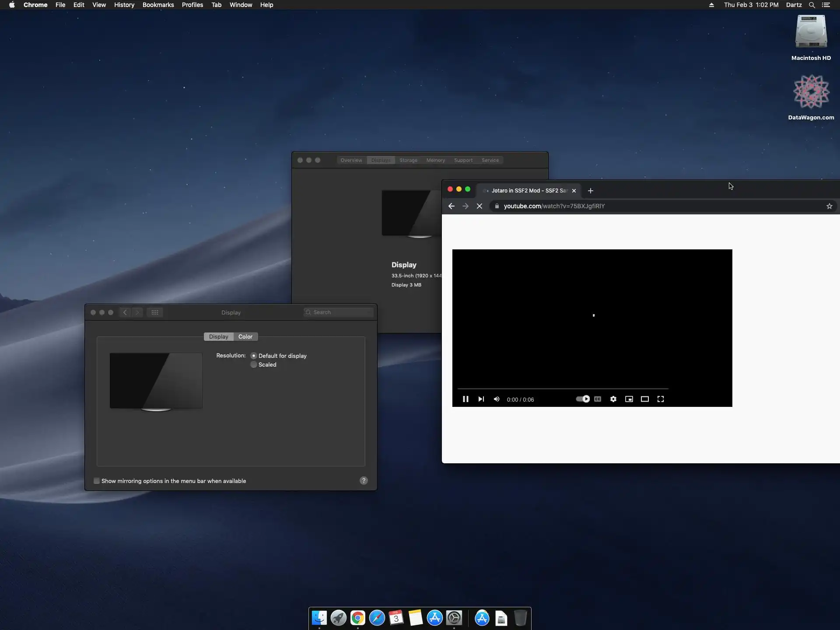Click the video progress bar
840x630 pixels.
563,388
